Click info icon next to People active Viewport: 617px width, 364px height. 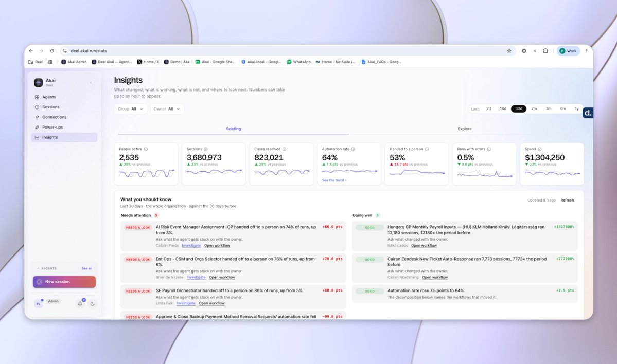pos(146,149)
